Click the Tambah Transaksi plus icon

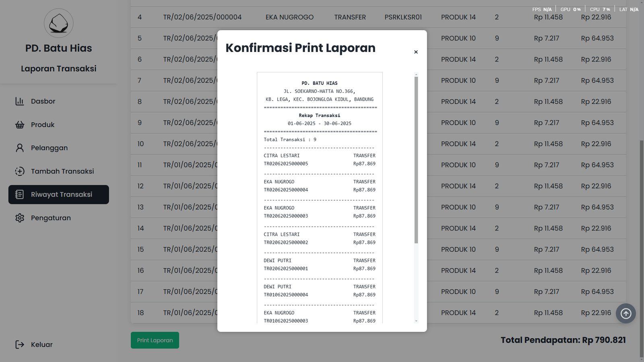[20, 171]
